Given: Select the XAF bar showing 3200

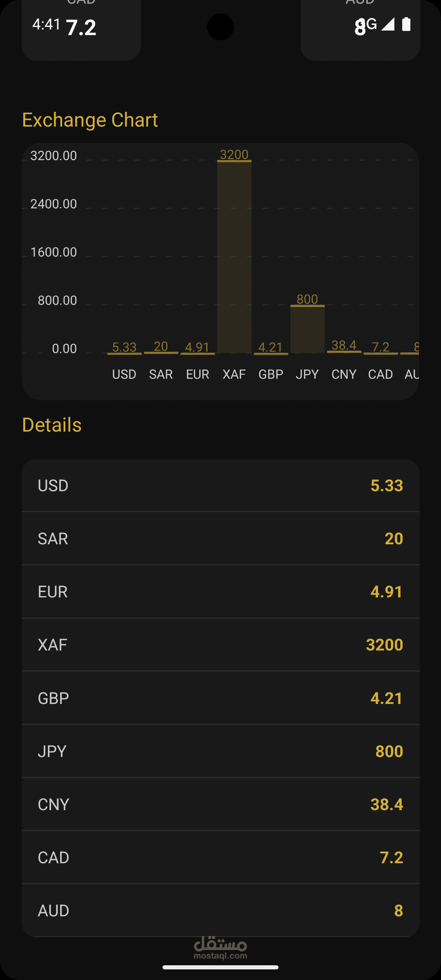Looking at the screenshot, I should coord(234,256).
